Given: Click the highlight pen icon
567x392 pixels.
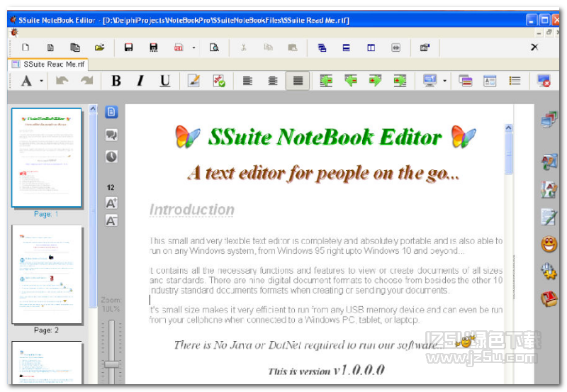Looking at the screenshot, I should tap(193, 81).
